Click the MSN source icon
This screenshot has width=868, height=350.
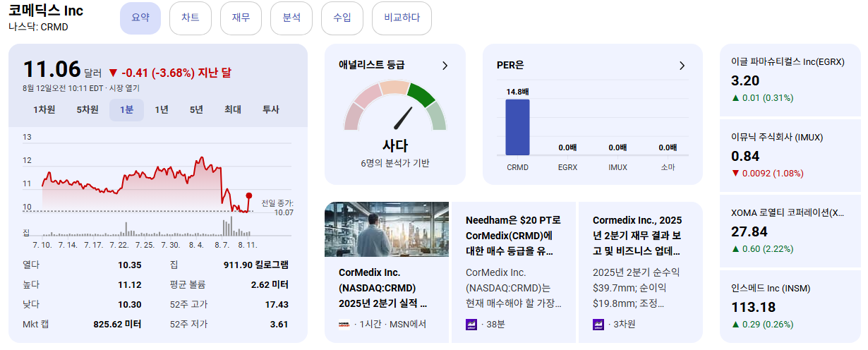click(x=344, y=325)
